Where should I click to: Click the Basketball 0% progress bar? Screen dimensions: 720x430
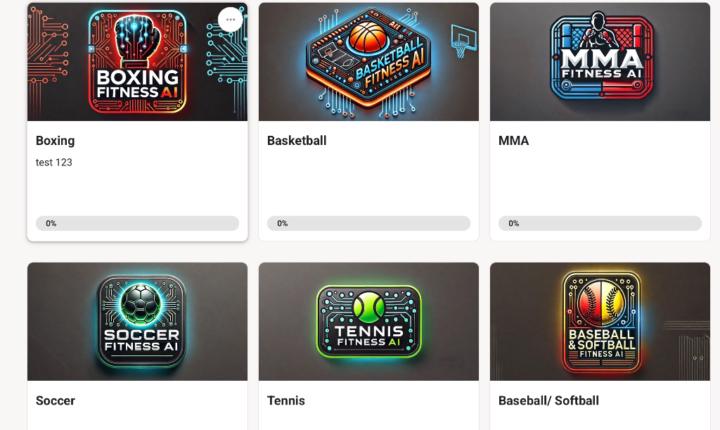[369, 223]
